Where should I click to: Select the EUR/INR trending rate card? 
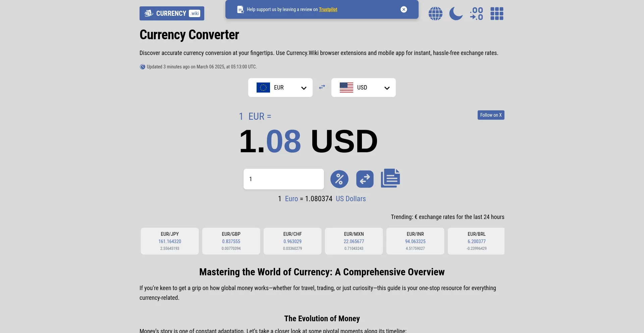tap(415, 241)
